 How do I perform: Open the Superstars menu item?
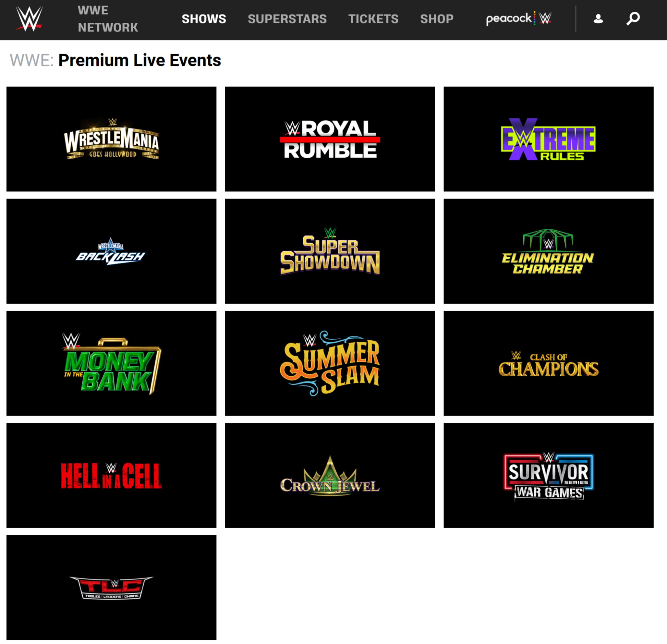pyautogui.click(x=287, y=19)
